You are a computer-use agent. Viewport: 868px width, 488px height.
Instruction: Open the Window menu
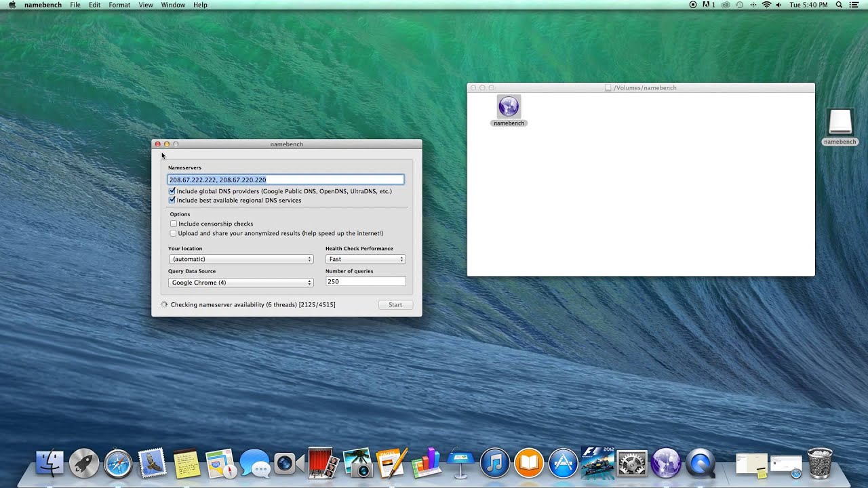[x=173, y=5]
